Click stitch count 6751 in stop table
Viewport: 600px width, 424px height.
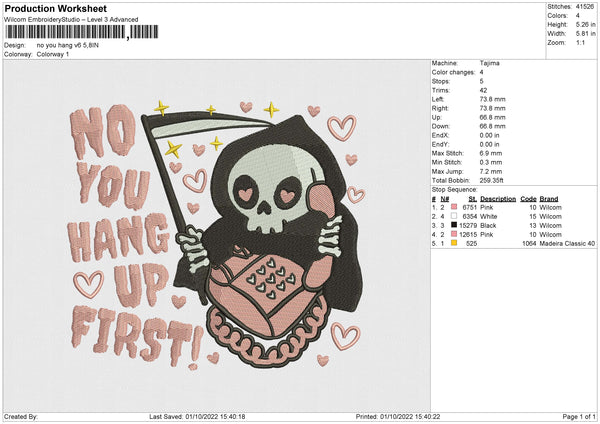(x=470, y=207)
